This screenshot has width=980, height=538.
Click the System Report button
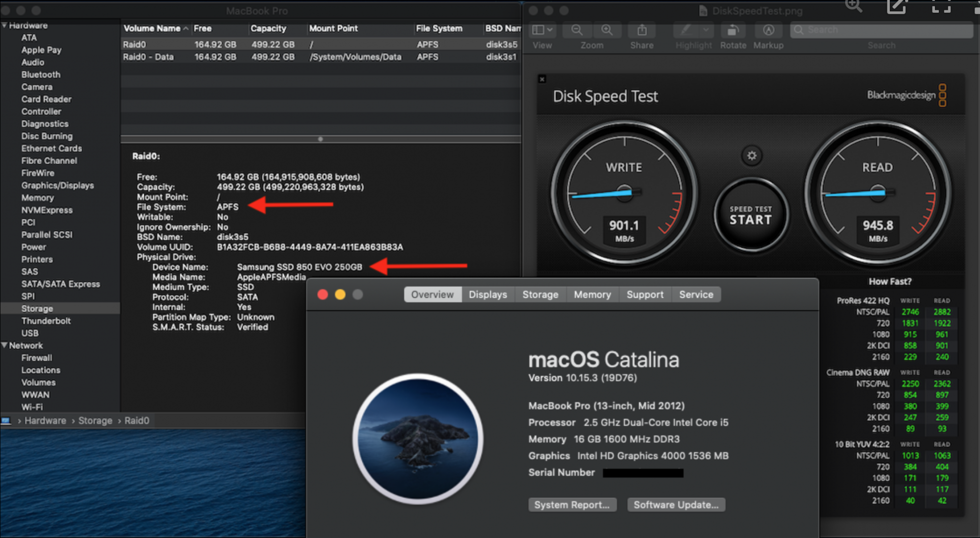572,505
